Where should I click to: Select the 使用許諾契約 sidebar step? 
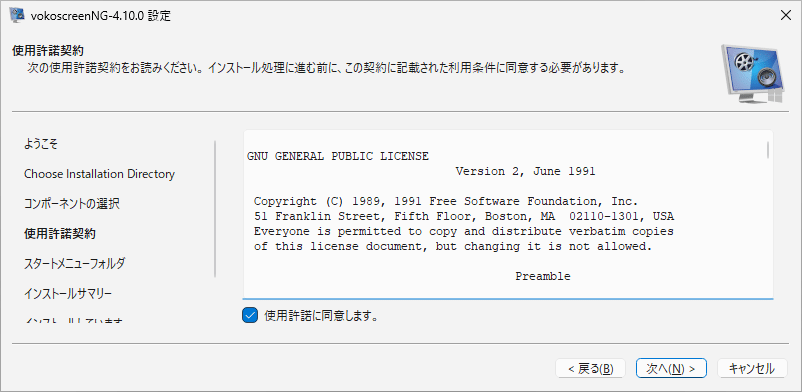tap(60, 234)
